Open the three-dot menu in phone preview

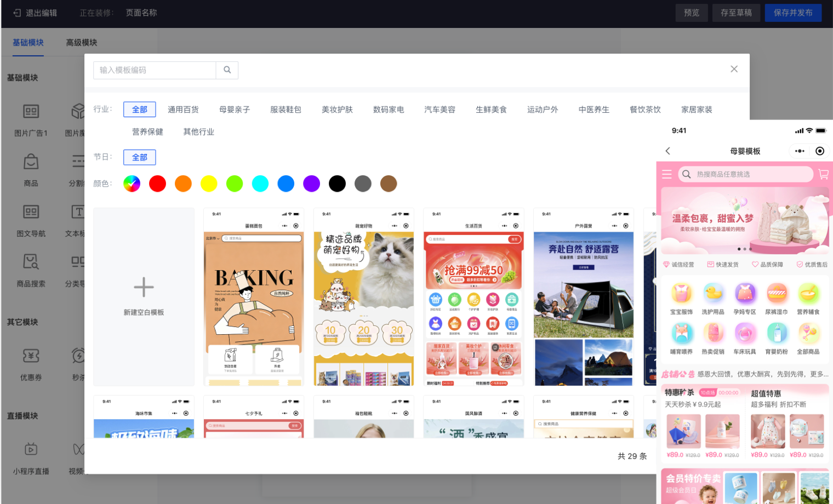coord(800,151)
